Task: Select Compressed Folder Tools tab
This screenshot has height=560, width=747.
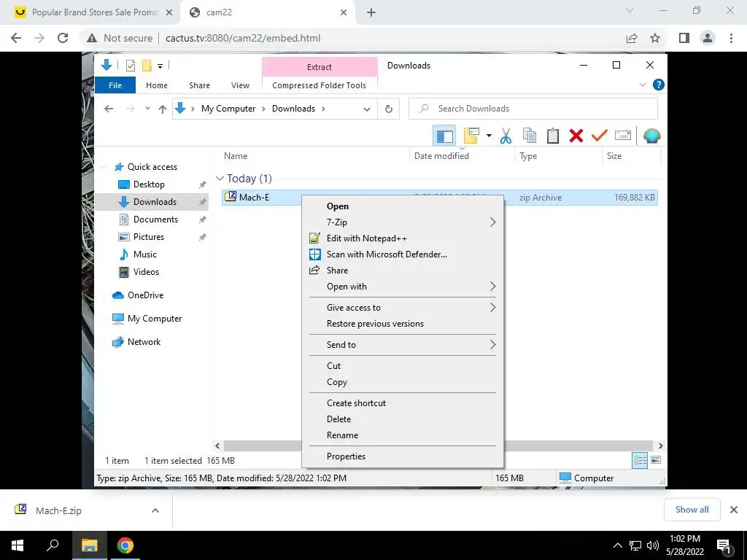Action: click(320, 85)
